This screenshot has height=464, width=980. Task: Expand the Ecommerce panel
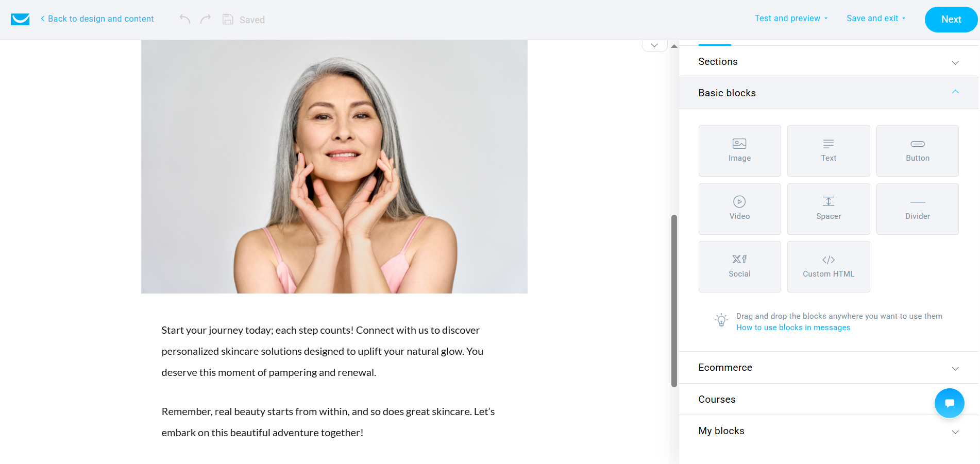point(829,368)
